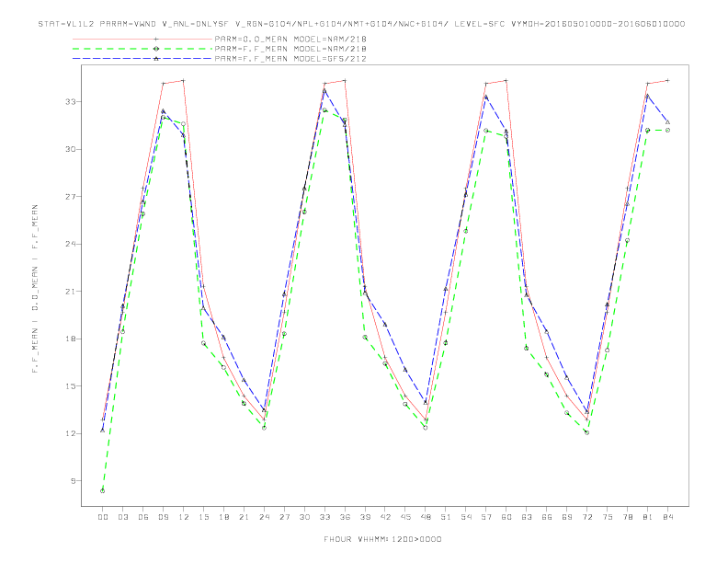The width and height of the screenshot is (728, 563).
Task: Click green circle data marker at hour 57
Action: click(486, 131)
